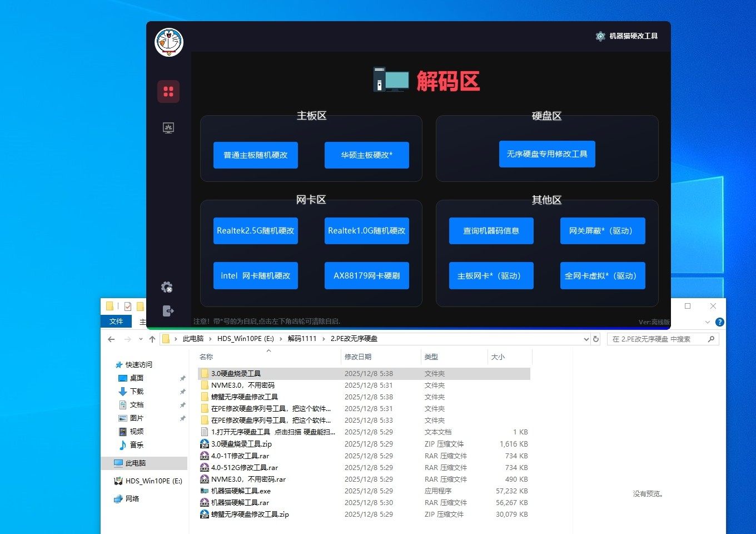Click 此电脑 in the address path
The height and width of the screenshot is (534, 756).
(193, 339)
